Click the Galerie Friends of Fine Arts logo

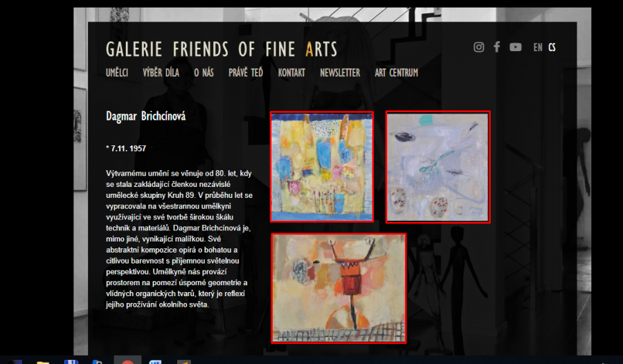click(222, 49)
